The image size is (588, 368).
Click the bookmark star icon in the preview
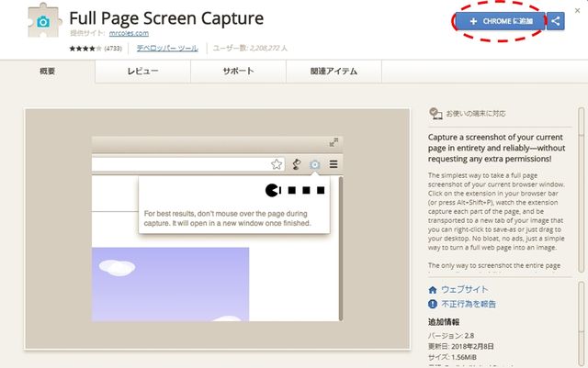tap(277, 164)
